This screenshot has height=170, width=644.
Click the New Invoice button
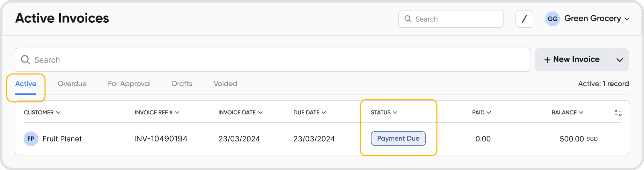tap(572, 60)
